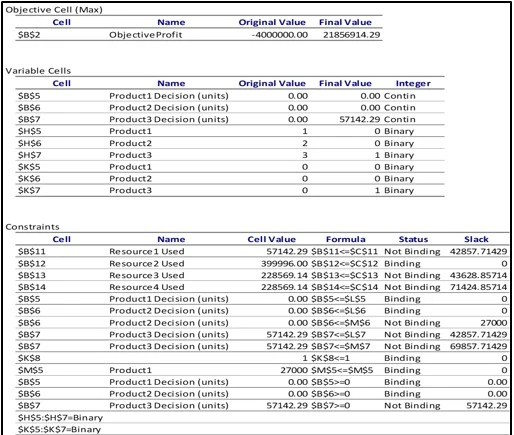Click the Resource1 Used cell value 57142.29
This screenshot has height=435, width=514.
point(286,251)
